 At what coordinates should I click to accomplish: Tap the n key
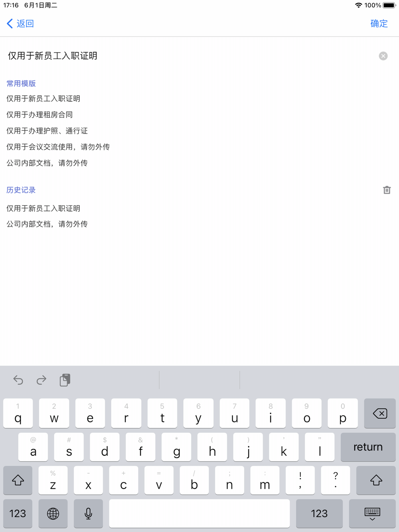click(229, 480)
